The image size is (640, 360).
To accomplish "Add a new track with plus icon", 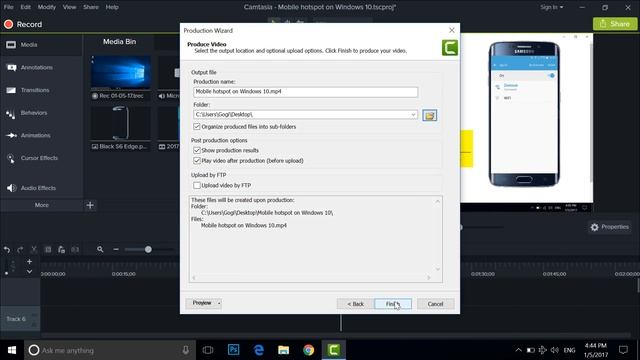I will [29, 262].
